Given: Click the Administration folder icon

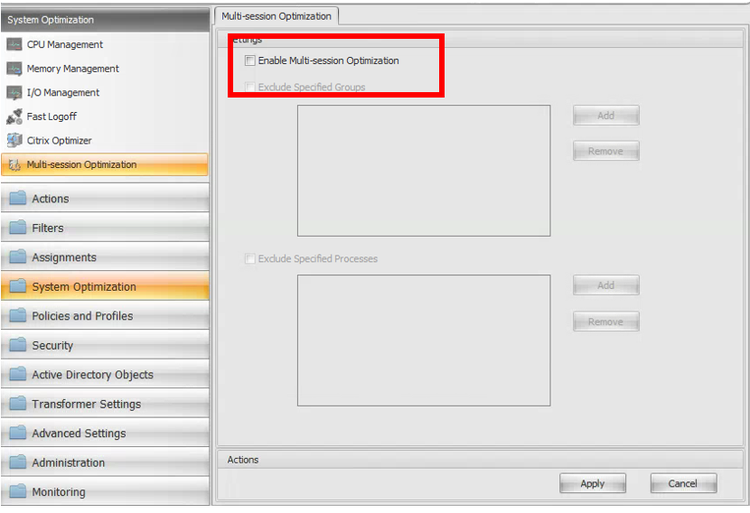Looking at the screenshot, I should tap(18, 463).
